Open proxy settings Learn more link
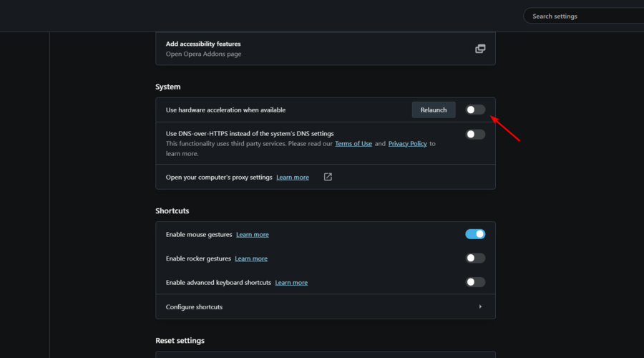The width and height of the screenshot is (644, 358). (293, 177)
